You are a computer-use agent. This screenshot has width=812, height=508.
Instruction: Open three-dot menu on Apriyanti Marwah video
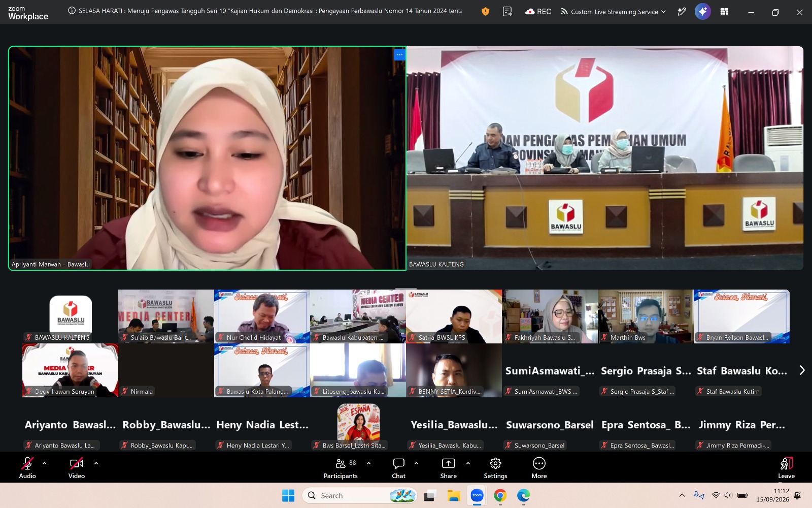coord(399,54)
